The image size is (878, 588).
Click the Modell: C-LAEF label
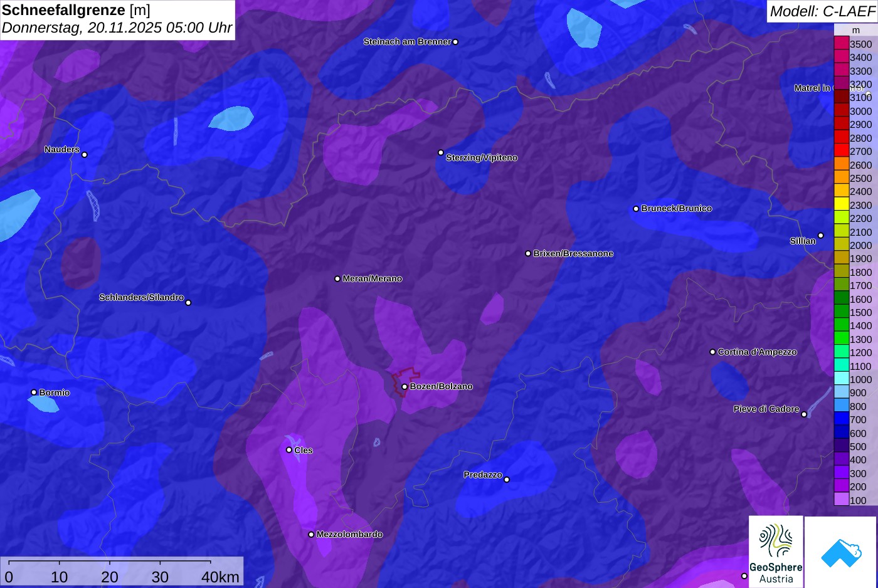[822, 11]
